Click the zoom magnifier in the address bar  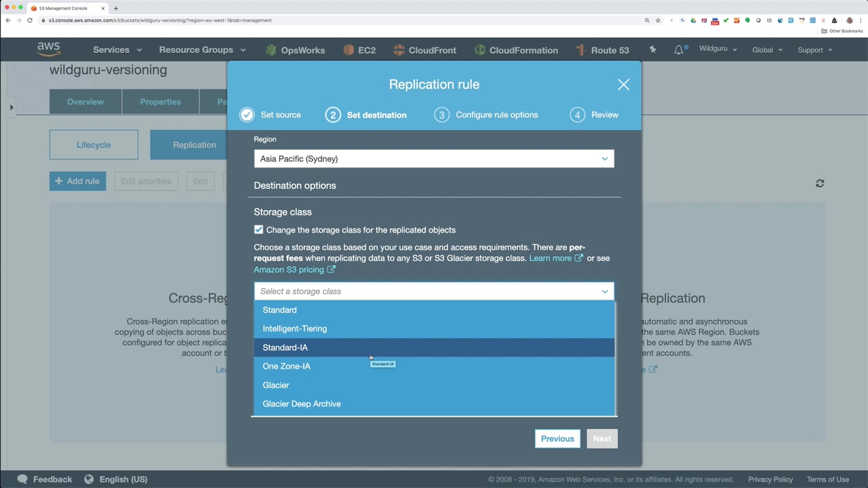[x=647, y=20]
